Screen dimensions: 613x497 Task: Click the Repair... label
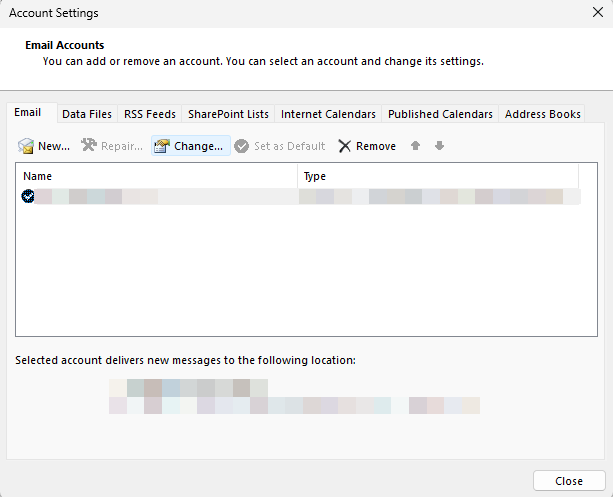pyautogui.click(x=122, y=146)
